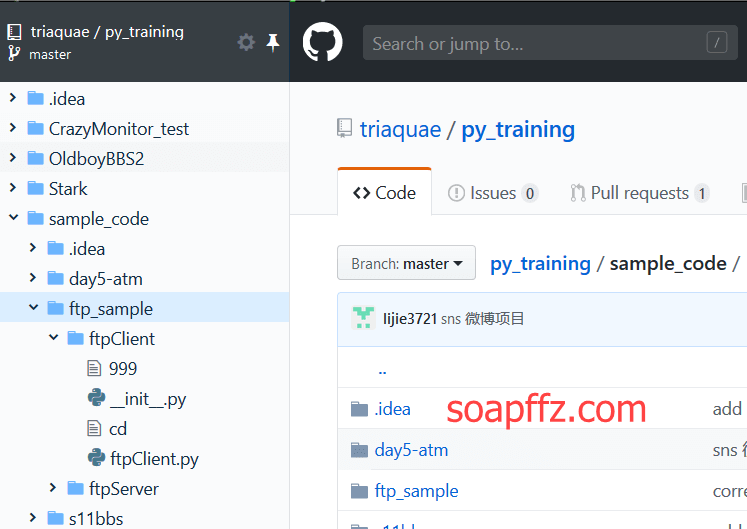Open the lijie3721 author link
Screen dimensions: 747x529
410,318
